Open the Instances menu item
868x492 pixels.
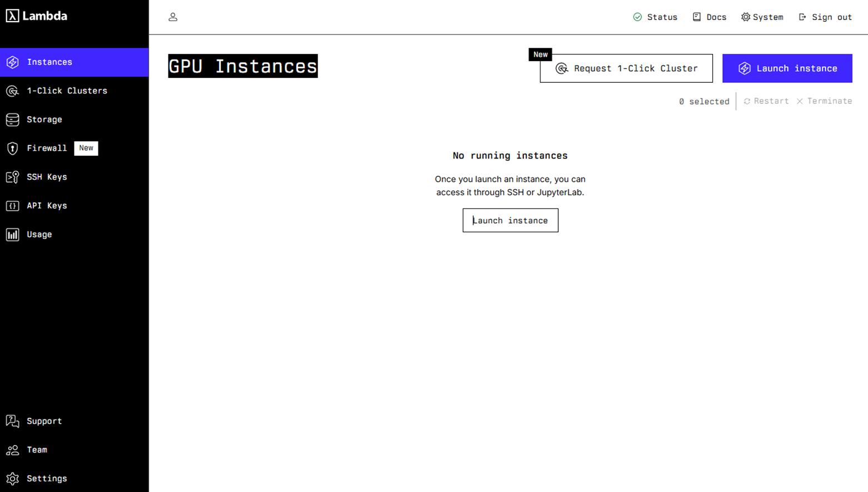[x=75, y=62]
